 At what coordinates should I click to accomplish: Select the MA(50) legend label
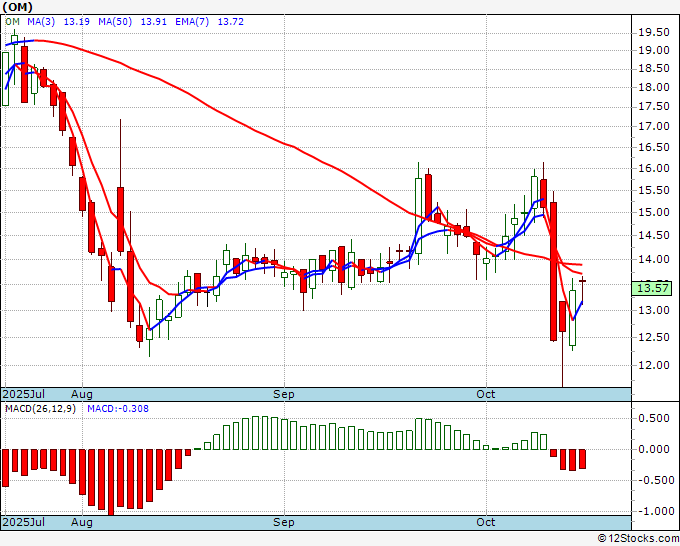click(x=115, y=22)
